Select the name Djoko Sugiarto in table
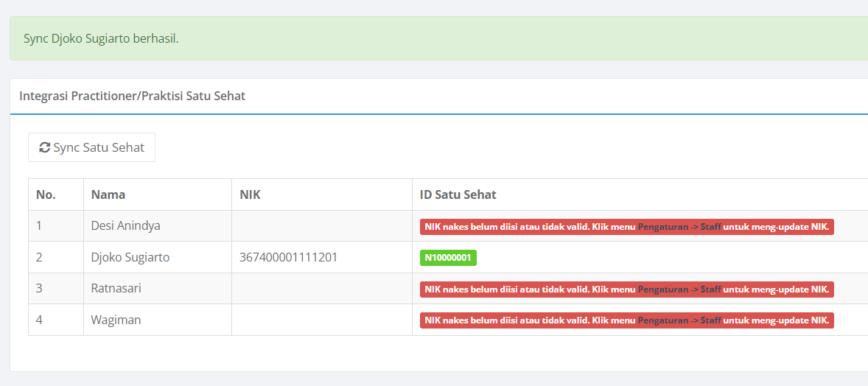The height and width of the screenshot is (386, 868). point(130,257)
